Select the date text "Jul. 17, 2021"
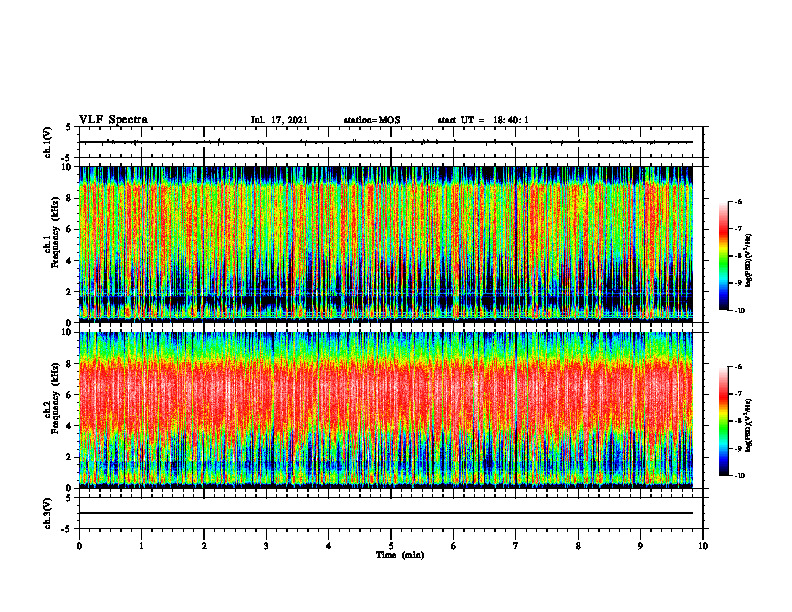The image size is (792, 612). coord(279,120)
